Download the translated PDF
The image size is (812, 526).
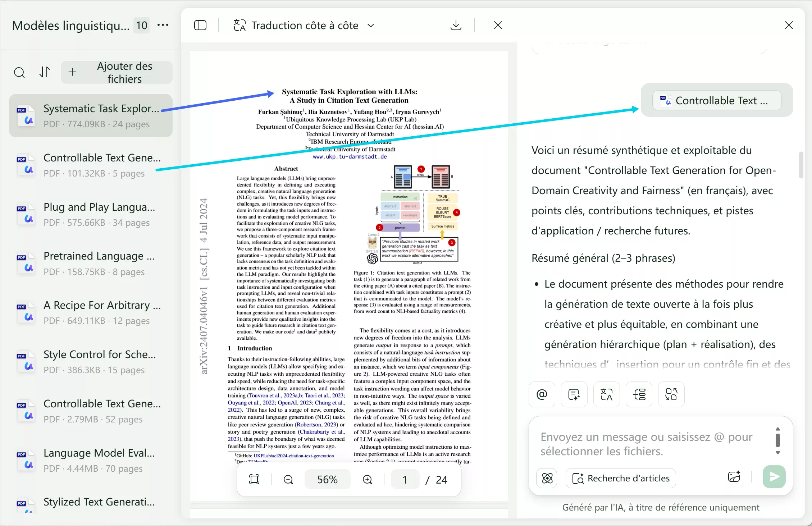click(x=456, y=25)
